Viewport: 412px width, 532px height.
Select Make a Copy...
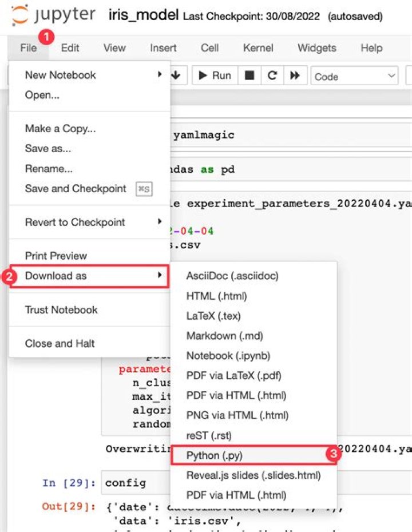pos(90,129)
